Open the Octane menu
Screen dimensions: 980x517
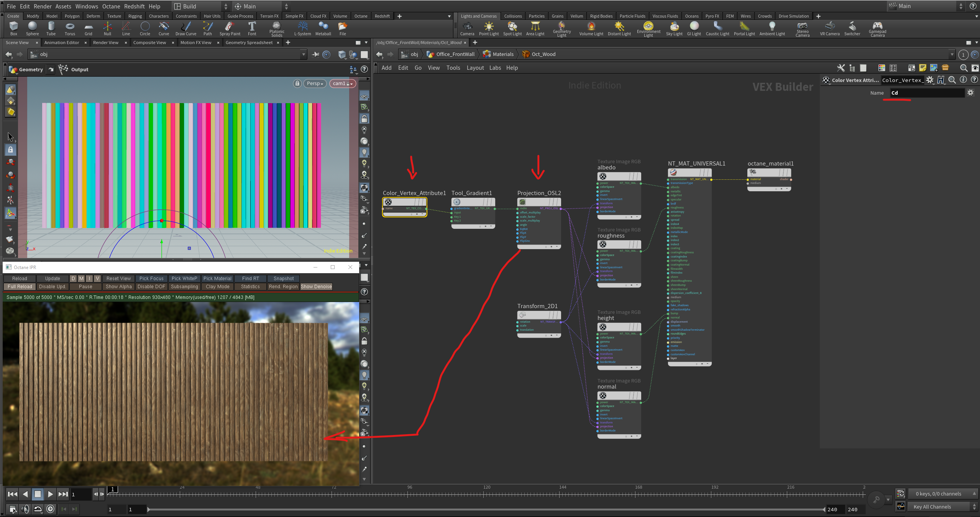[111, 6]
